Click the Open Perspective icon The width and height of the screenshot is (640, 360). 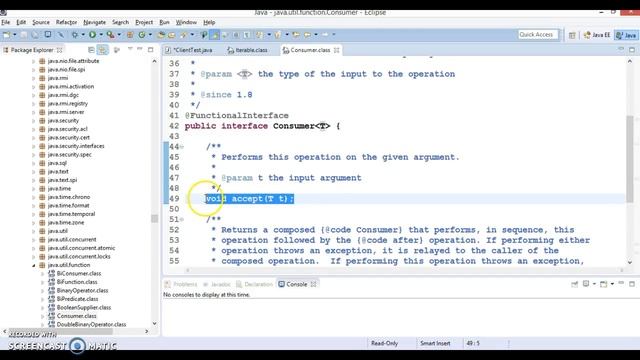[x=572, y=36]
